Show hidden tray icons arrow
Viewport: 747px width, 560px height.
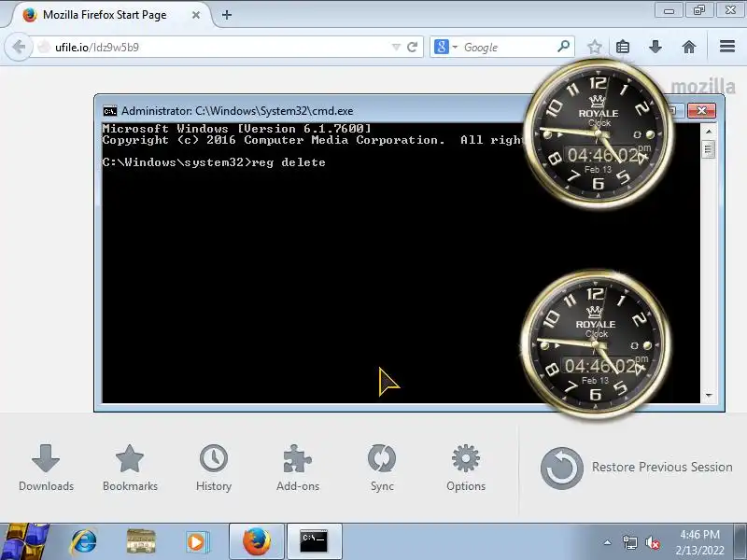tap(607, 542)
